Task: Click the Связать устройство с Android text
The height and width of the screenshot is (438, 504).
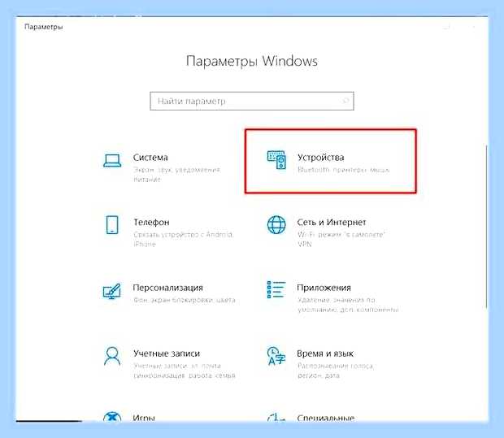Action: pos(183,240)
